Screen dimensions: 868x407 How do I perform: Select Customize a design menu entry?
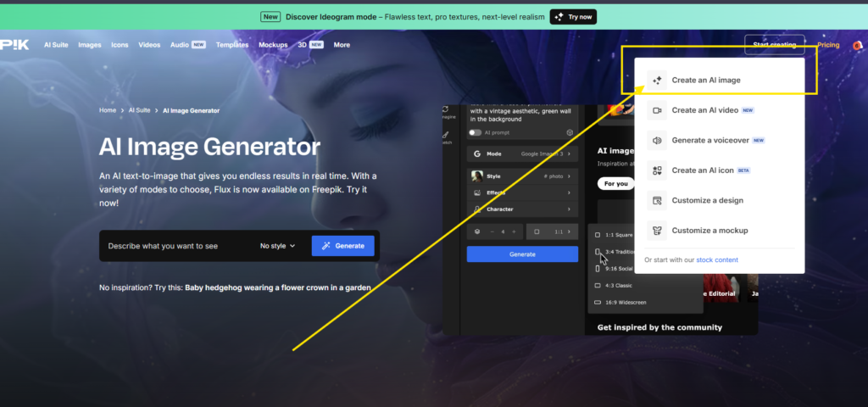point(719,200)
